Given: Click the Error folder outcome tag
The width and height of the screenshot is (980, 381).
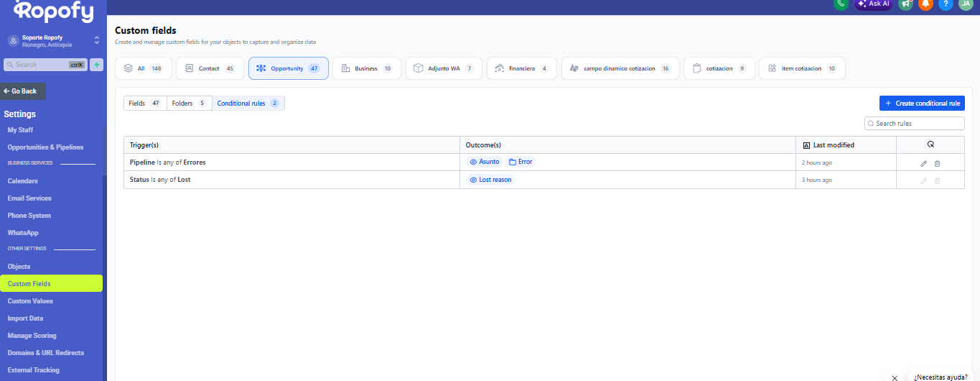Looking at the screenshot, I should pyautogui.click(x=521, y=162).
